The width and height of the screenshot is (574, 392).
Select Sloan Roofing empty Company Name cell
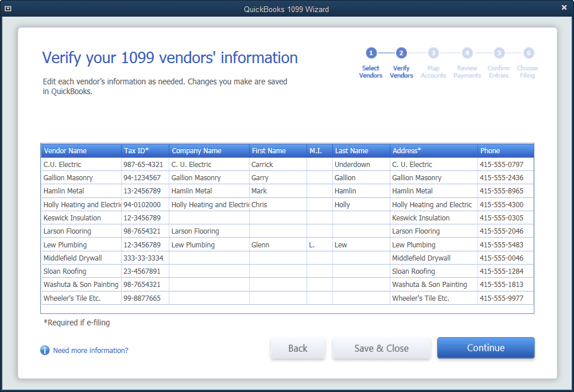pos(209,271)
